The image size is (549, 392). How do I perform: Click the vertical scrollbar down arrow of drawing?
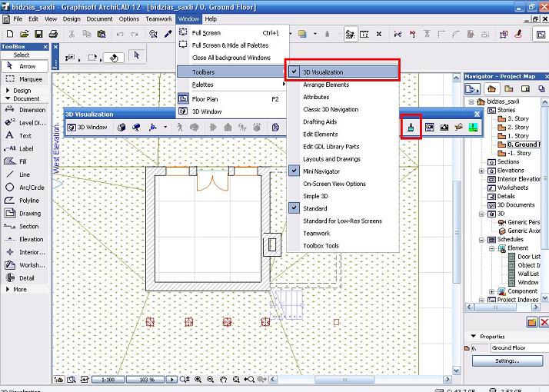(x=457, y=370)
